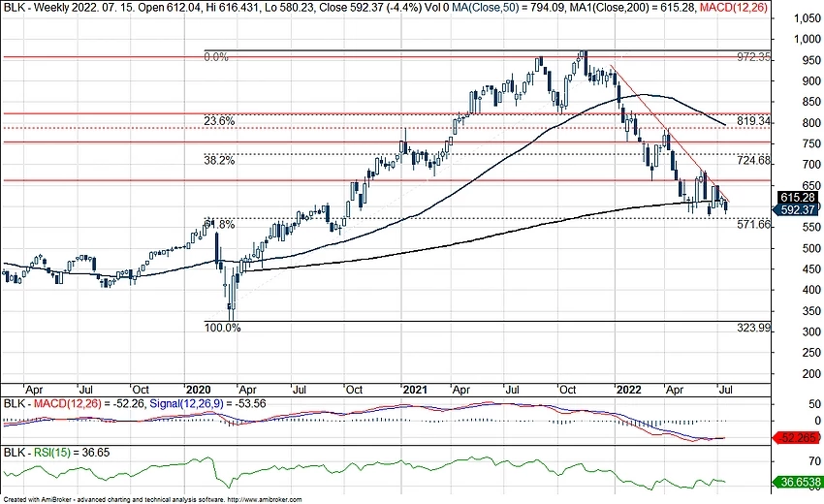Screen dimensions: 824x504
Task: Click the 819.34 Fibonacci price label
Action: pos(753,121)
